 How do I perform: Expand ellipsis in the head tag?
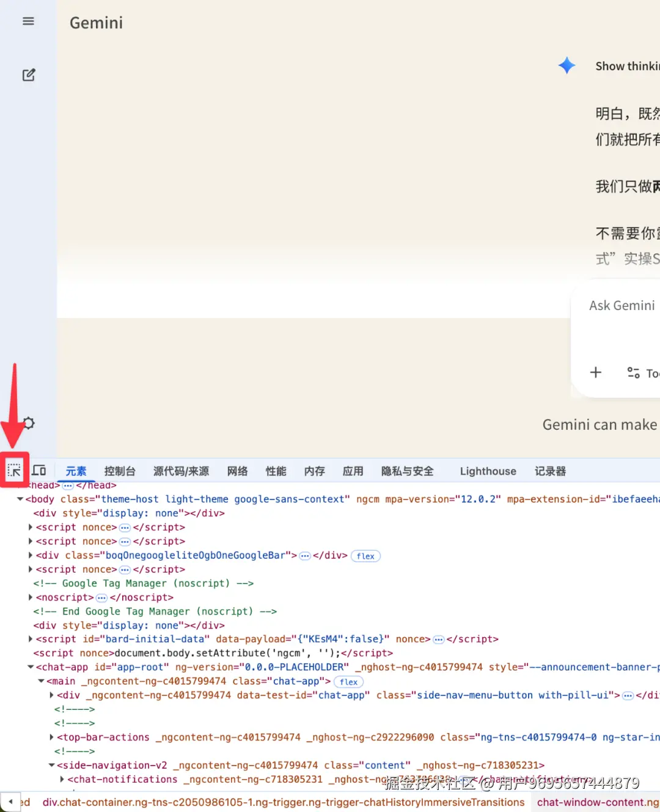[68, 485]
